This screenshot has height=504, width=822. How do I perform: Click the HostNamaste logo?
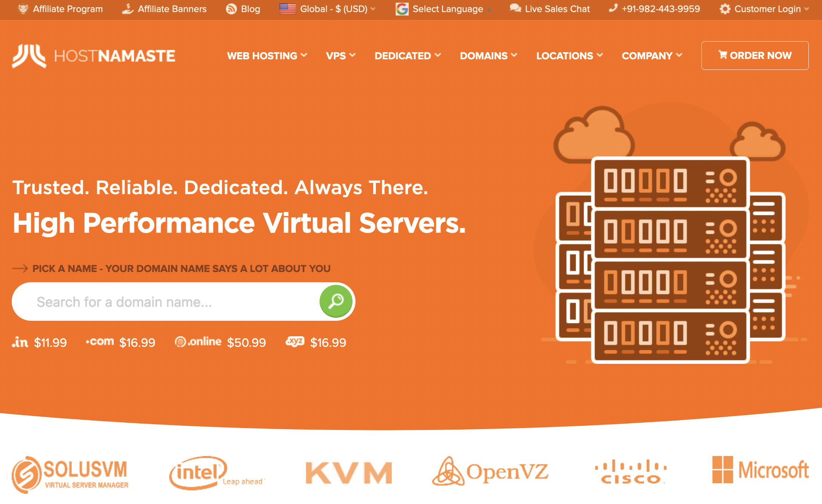(x=94, y=56)
